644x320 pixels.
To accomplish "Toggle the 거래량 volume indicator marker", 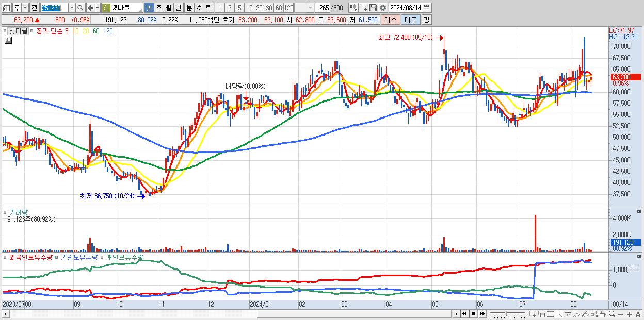I will [x=6, y=212].
